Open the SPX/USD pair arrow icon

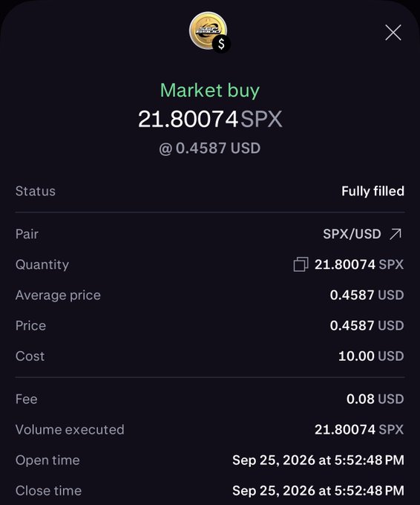(x=396, y=234)
